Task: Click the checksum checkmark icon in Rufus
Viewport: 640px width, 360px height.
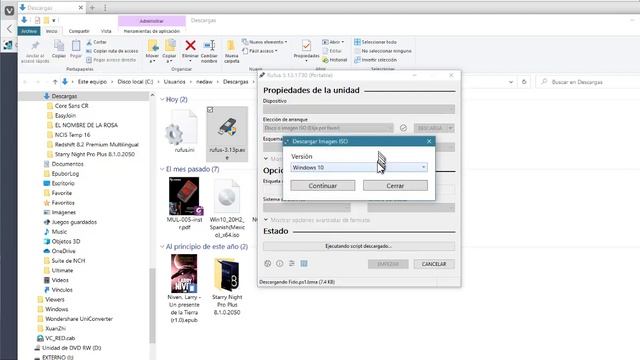Action: pos(403,128)
